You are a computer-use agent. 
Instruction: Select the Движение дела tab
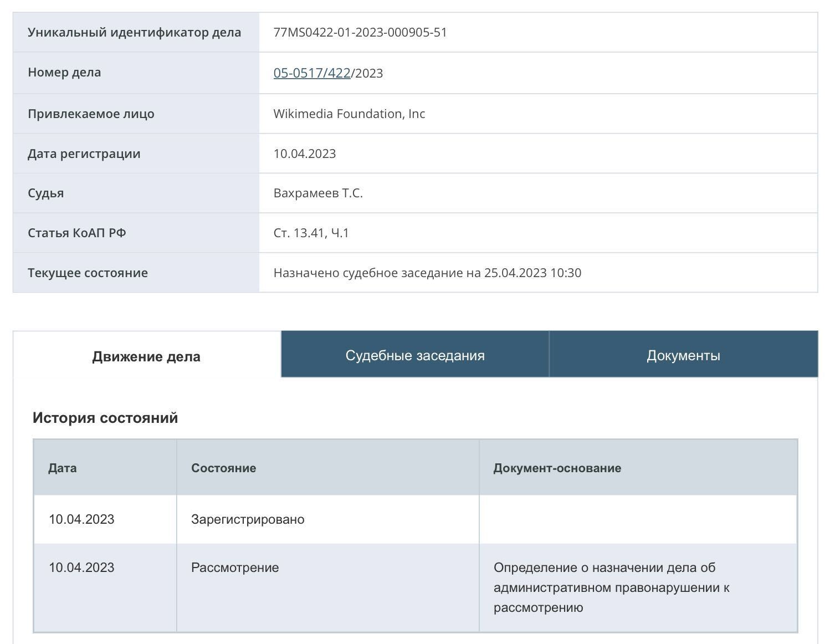(146, 356)
